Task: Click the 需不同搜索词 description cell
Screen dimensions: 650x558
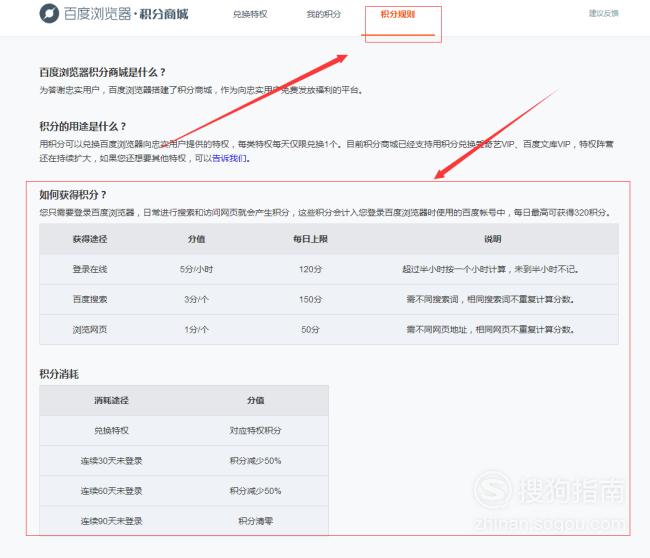Action: [490, 299]
